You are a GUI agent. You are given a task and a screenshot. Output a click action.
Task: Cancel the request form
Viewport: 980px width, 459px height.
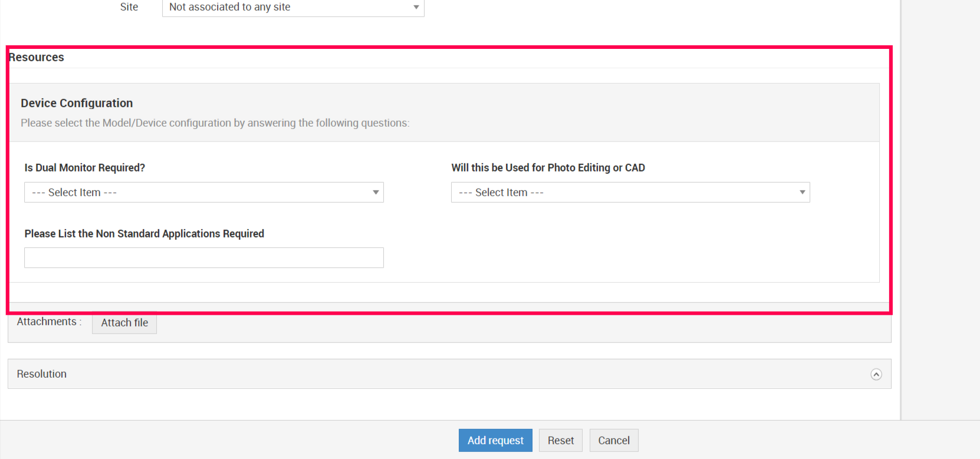[614, 441]
